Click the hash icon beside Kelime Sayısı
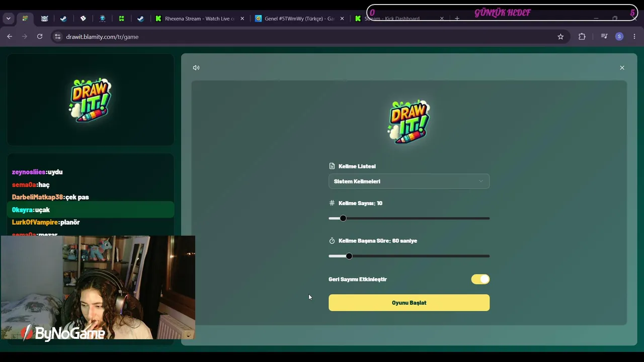 (x=332, y=203)
